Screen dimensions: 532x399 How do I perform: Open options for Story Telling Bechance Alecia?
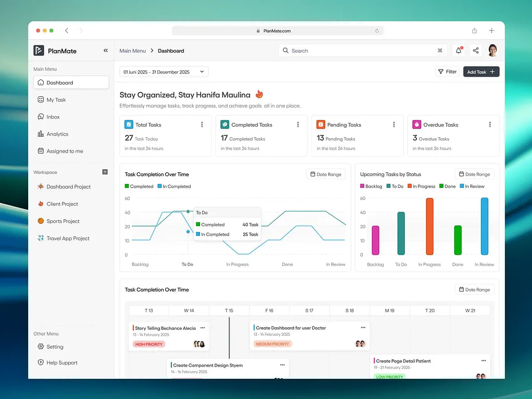pyautogui.click(x=203, y=328)
